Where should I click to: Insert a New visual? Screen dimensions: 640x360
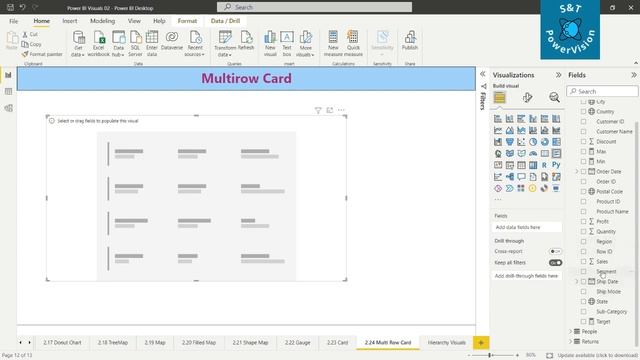click(270, 44)
